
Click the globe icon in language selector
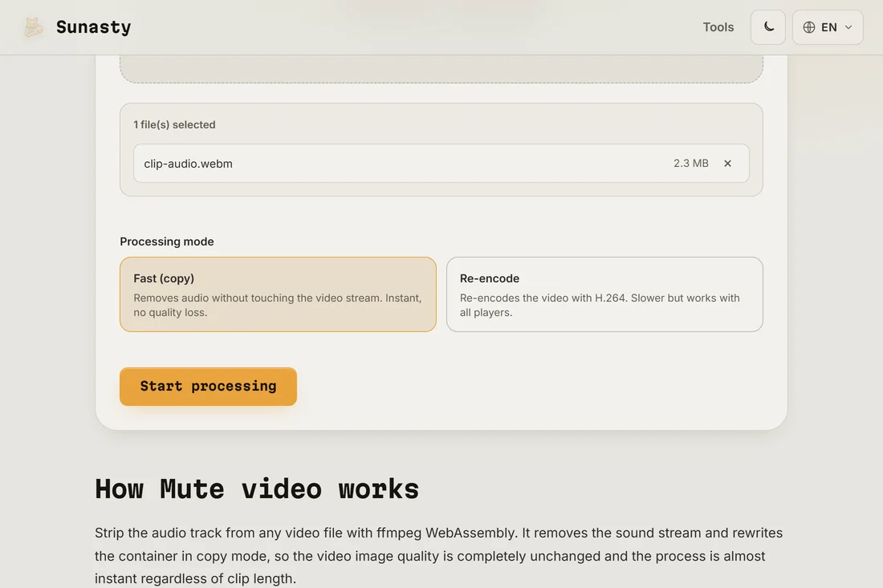(808, 27)
